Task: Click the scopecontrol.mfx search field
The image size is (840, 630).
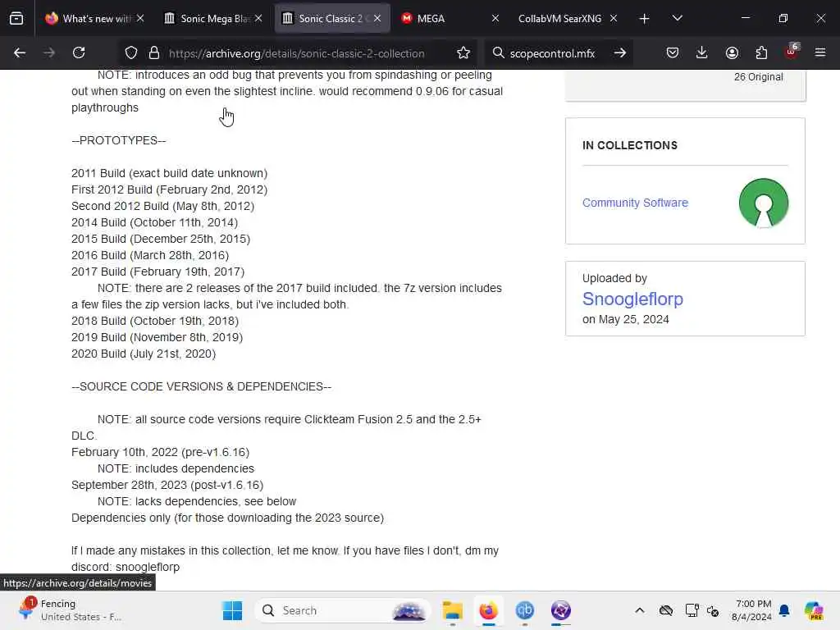Action: [x=552, y=53]
